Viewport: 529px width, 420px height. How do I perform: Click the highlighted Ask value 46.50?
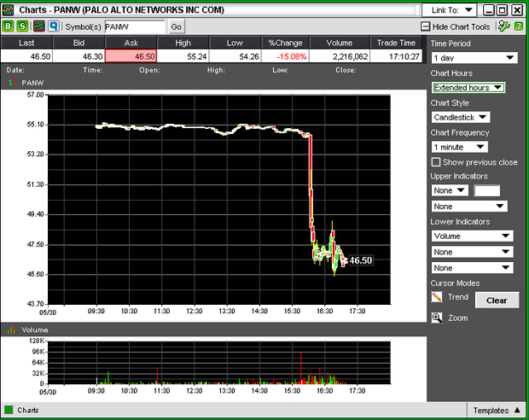131,56
